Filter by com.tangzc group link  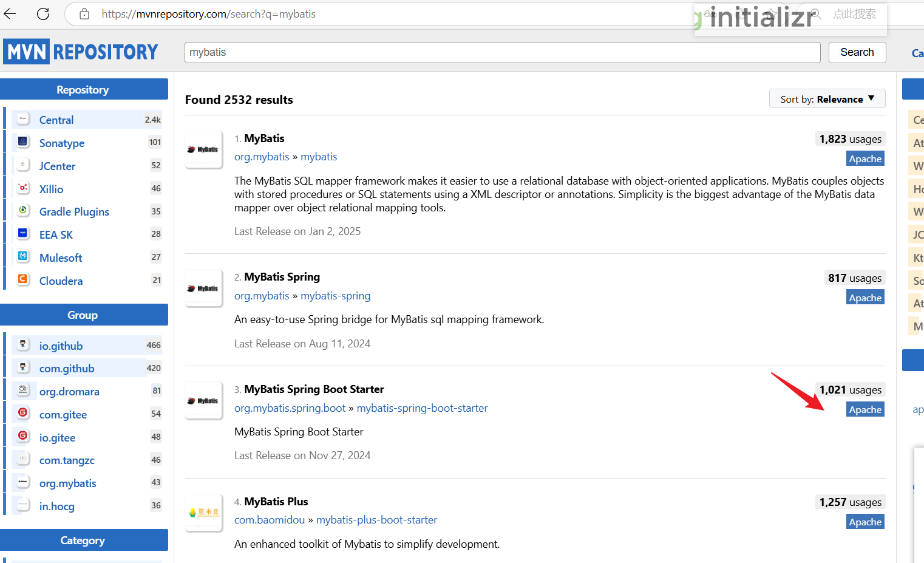pyautogui.click(x=67, y=460)
